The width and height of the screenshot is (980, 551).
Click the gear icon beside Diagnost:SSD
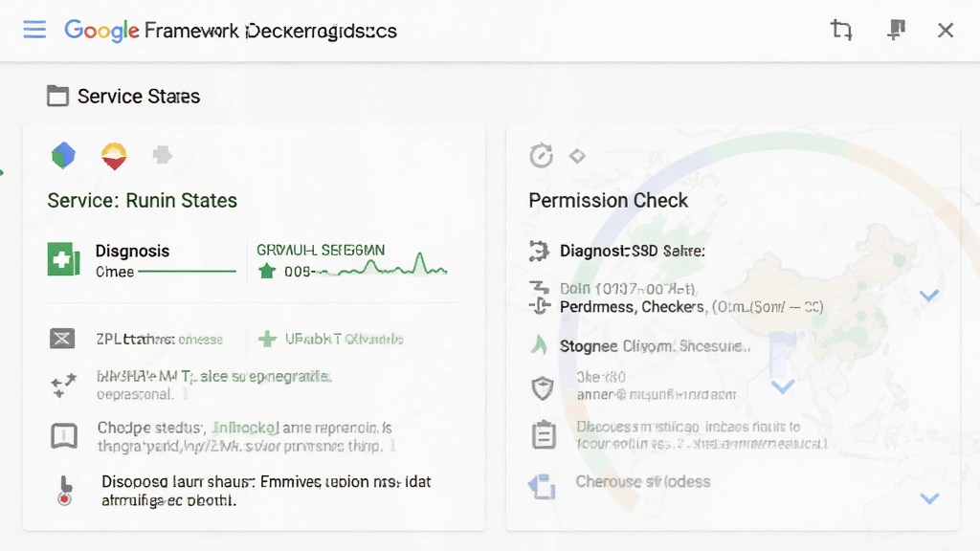point(539,251)
